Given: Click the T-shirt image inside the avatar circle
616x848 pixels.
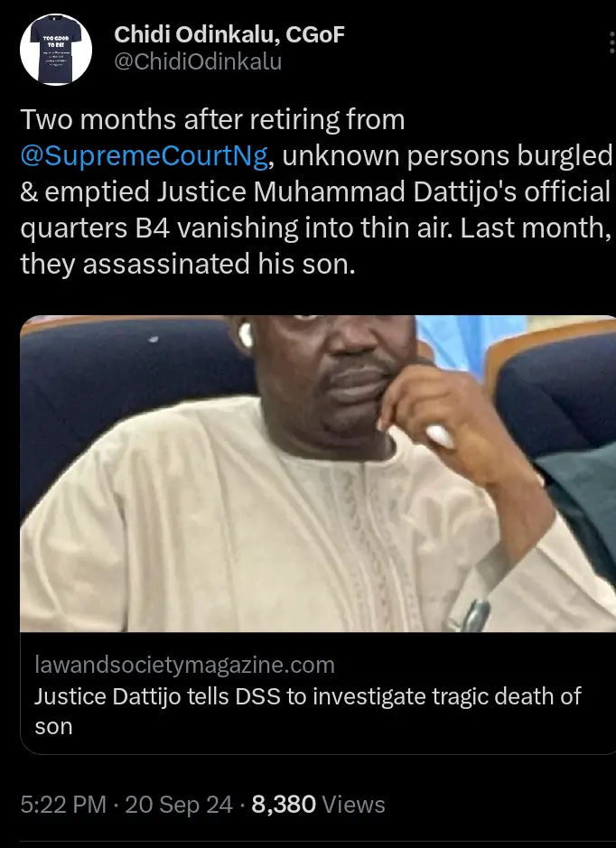Looking at the screenshot, I should 56,50.
